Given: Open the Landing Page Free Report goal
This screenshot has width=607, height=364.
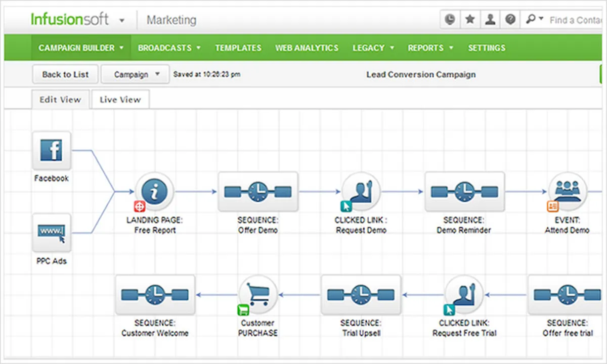Looking at the screenshot, I should click(x=155, y=192).
